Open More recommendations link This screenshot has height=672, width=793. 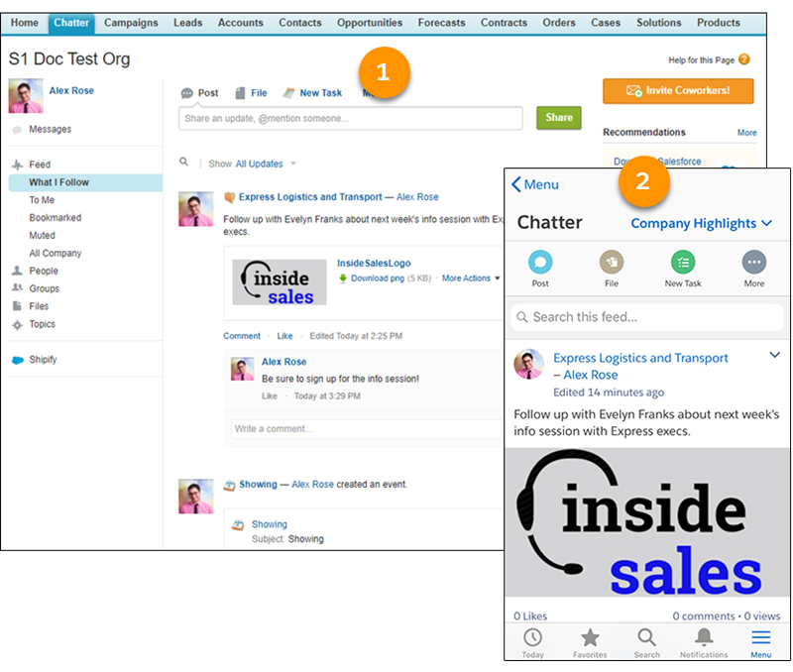point(746,133)
